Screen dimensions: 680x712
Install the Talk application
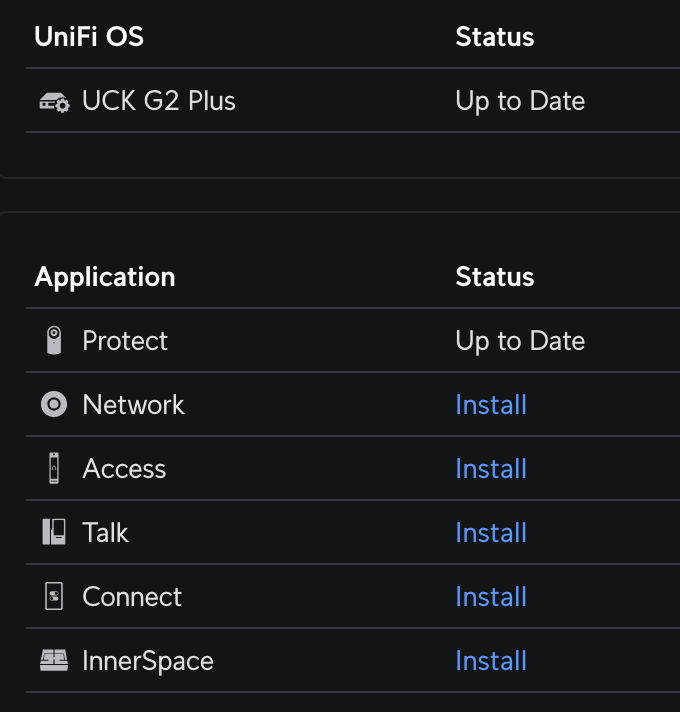(x=491, y=533)
